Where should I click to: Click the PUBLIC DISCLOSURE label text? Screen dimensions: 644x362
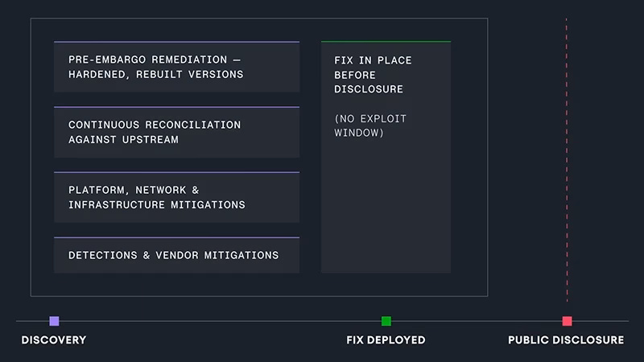[566, 339]
